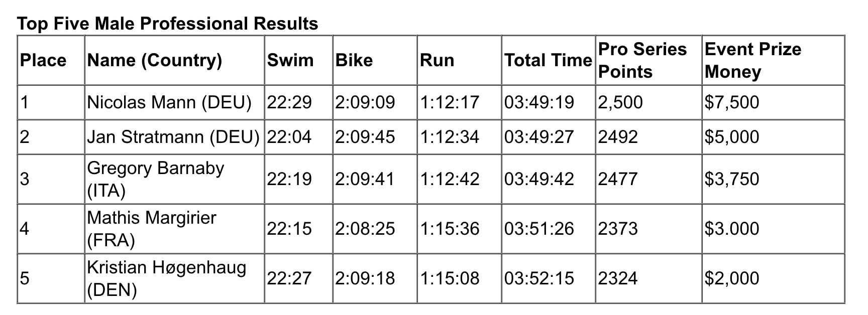Click the 2:08:25 bike time cell

(375, 229)
